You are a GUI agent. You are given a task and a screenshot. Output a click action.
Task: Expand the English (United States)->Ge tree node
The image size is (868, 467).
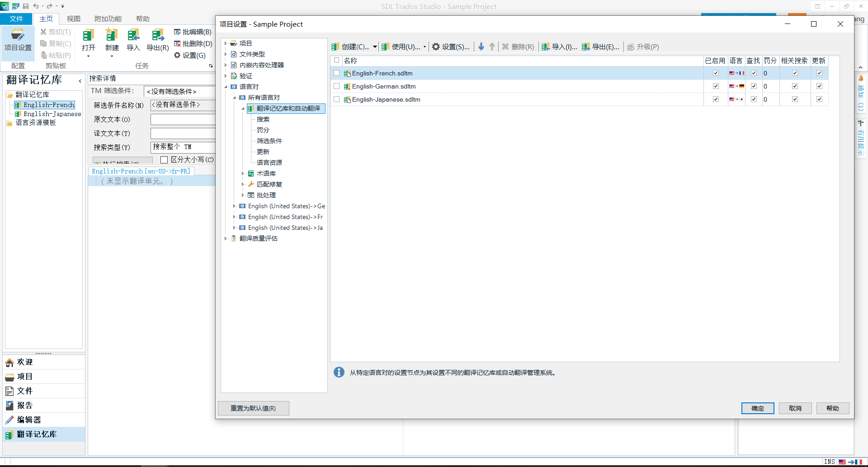234,206
